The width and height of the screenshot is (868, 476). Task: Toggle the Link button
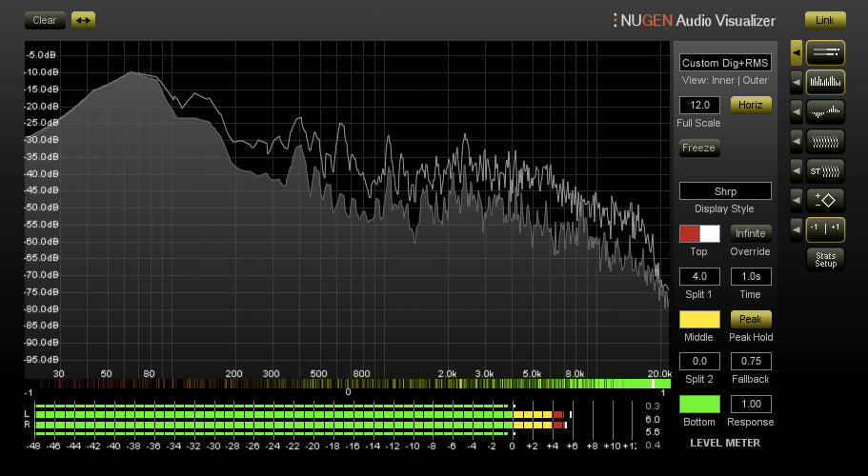click(825, 20)
